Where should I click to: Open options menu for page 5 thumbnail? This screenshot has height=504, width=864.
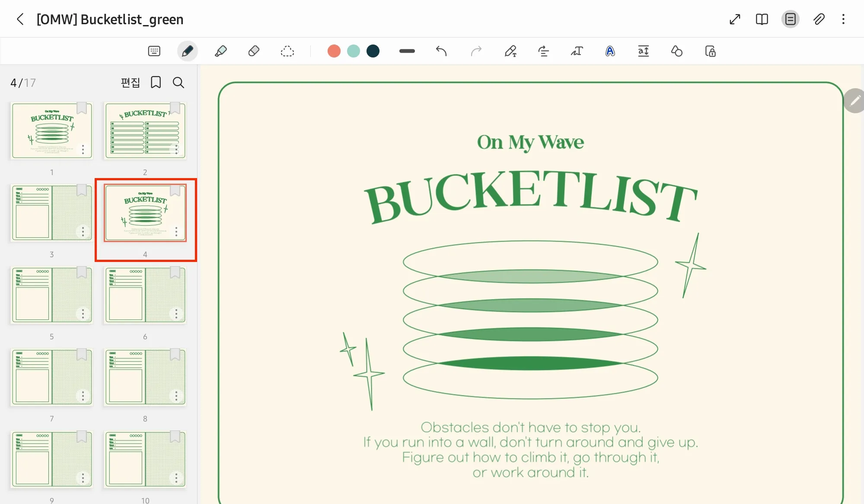pyautogui.click(x=83, y=314)
